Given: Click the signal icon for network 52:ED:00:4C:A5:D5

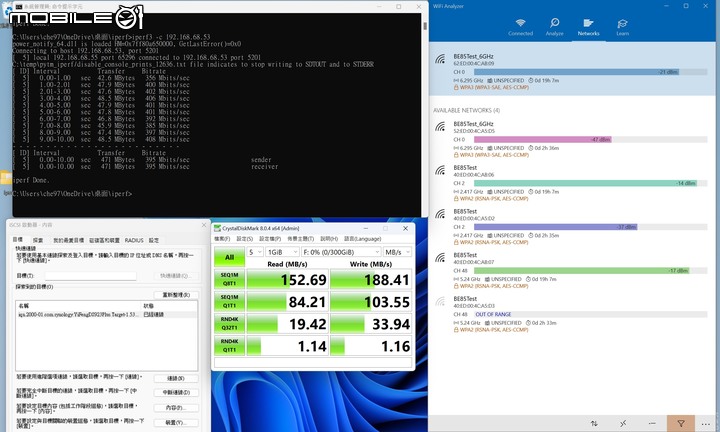Looking at the screenshot, I should (440, 126).
